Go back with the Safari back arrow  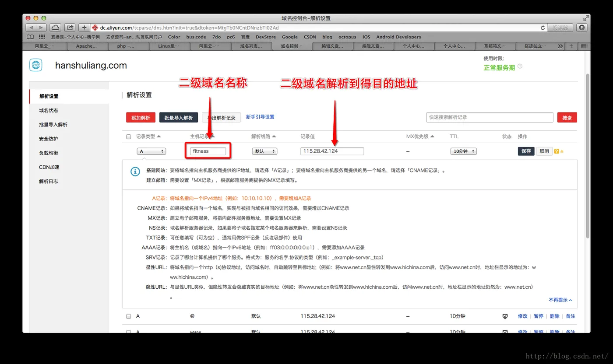pyautogui.click(x=31, y=27)
